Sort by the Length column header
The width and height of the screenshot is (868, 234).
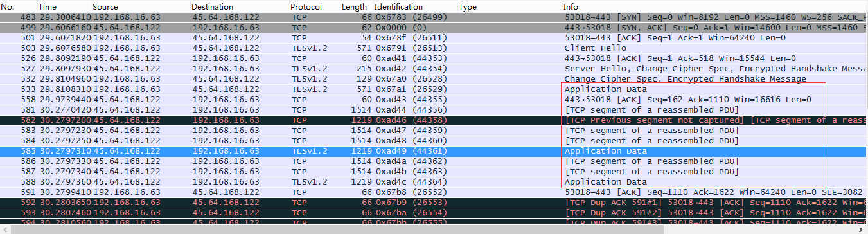pyautogui.click(x=355, y=6)
